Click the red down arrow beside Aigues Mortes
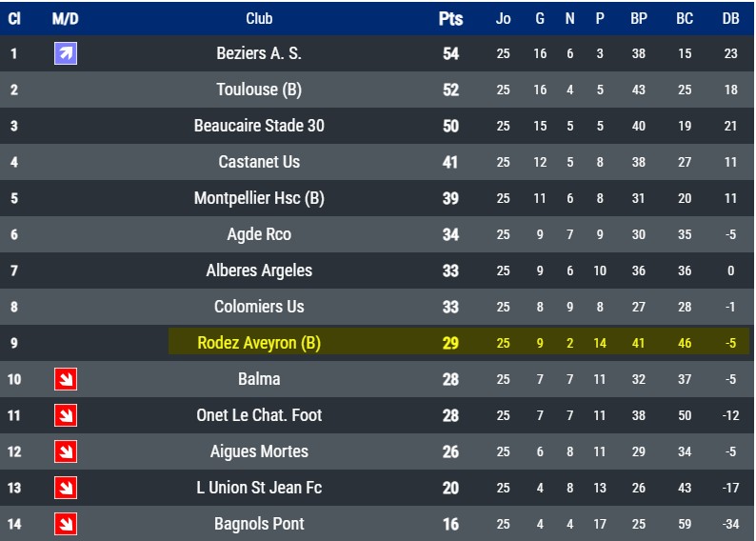 66,451
